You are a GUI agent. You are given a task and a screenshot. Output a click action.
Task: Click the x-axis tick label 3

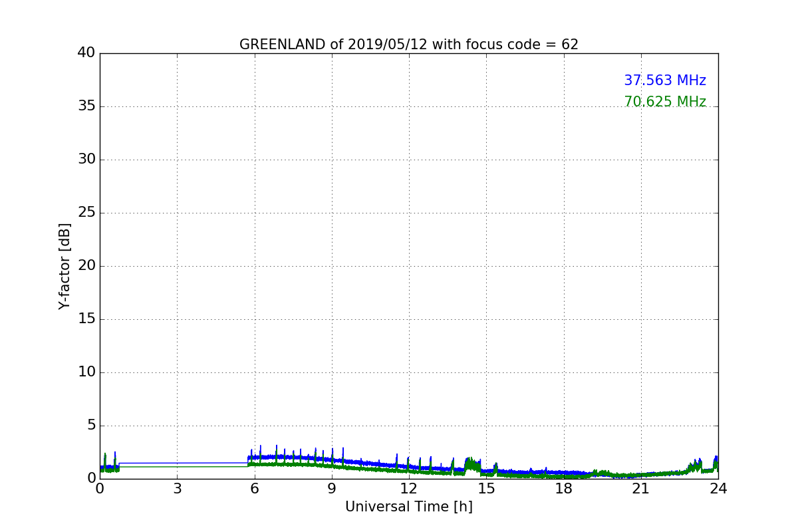[177, 489]
